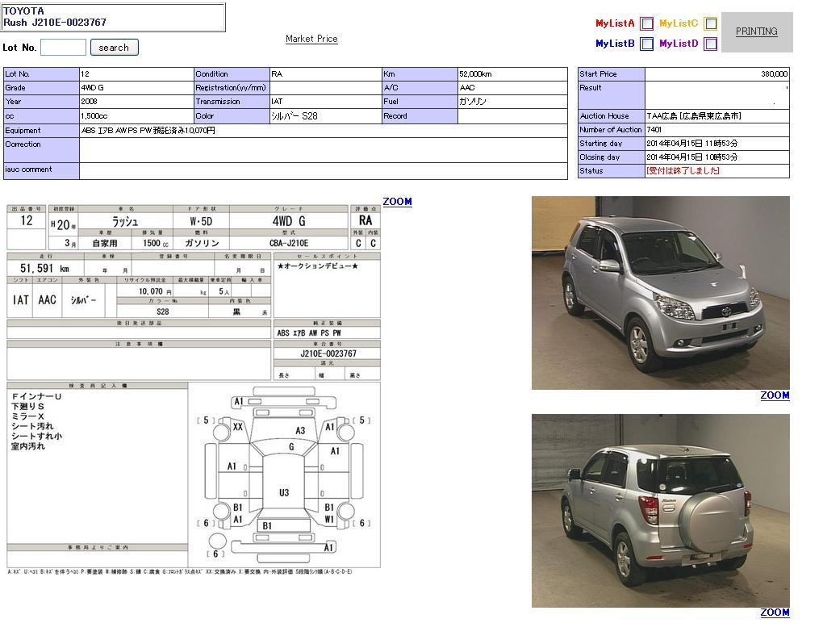
Task: Click the vehicle damage diagram on auction sheet
Action: click(282, 472)
